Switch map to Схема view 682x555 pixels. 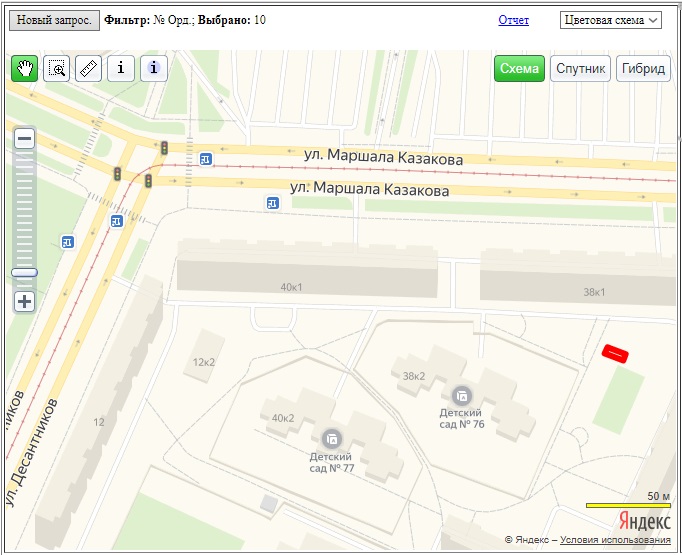pyautogui.click(x=519, y=68)
